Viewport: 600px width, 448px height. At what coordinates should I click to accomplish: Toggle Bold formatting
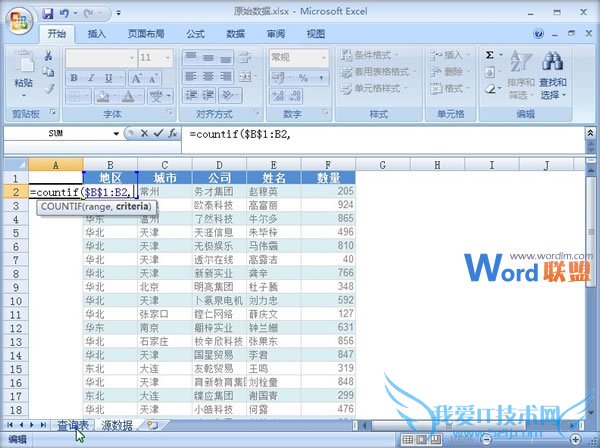coord(74,78)
